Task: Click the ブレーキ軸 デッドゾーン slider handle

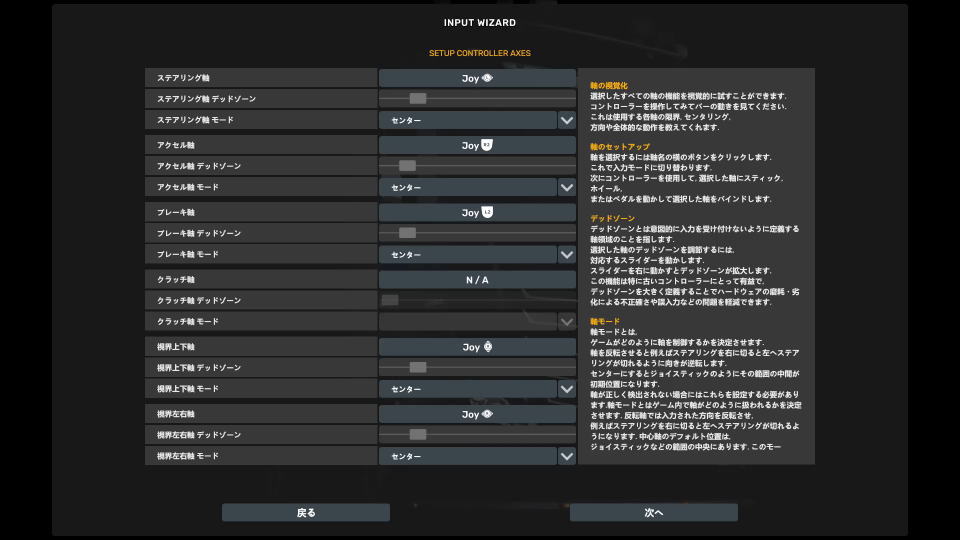Action: tap(407, 233)
